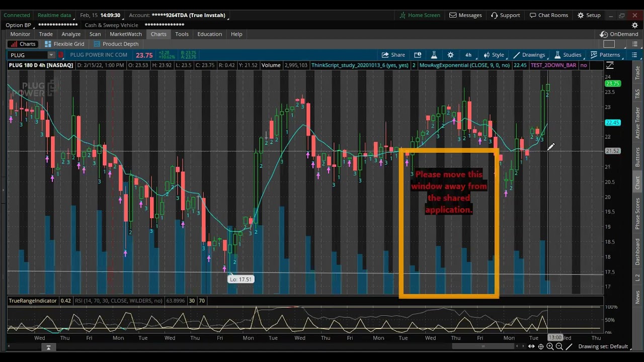This screenshot has width=644, height=362.
Task: Select the Chart side panel
Action: coord(637,182)
